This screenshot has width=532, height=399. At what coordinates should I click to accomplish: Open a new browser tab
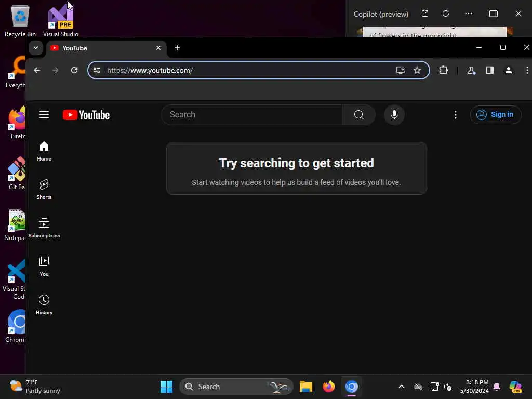(177, 48)
